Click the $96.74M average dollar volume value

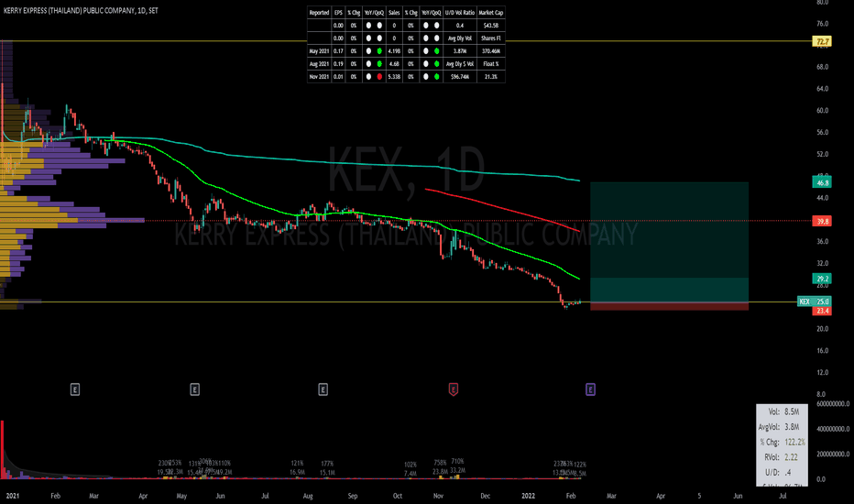pos(460,77)
